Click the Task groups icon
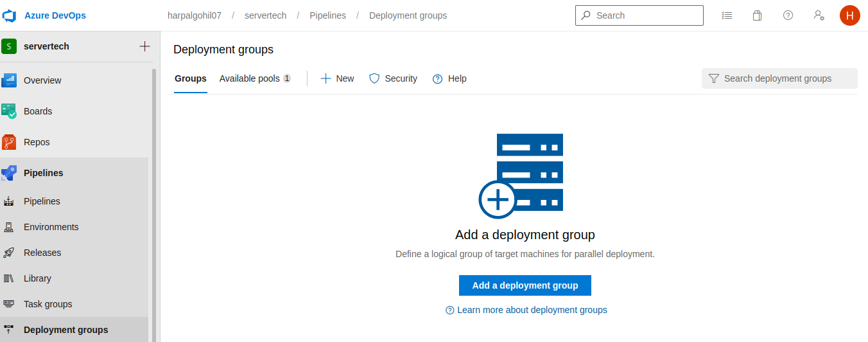The image size is (868, 342). coord(9,304)
